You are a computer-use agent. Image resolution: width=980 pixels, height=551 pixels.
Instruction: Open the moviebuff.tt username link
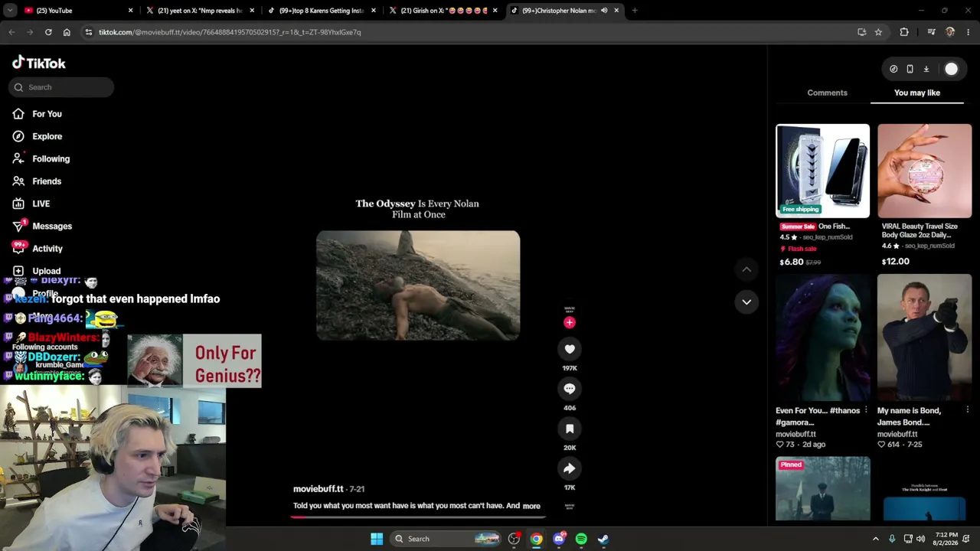coord(318,489)
